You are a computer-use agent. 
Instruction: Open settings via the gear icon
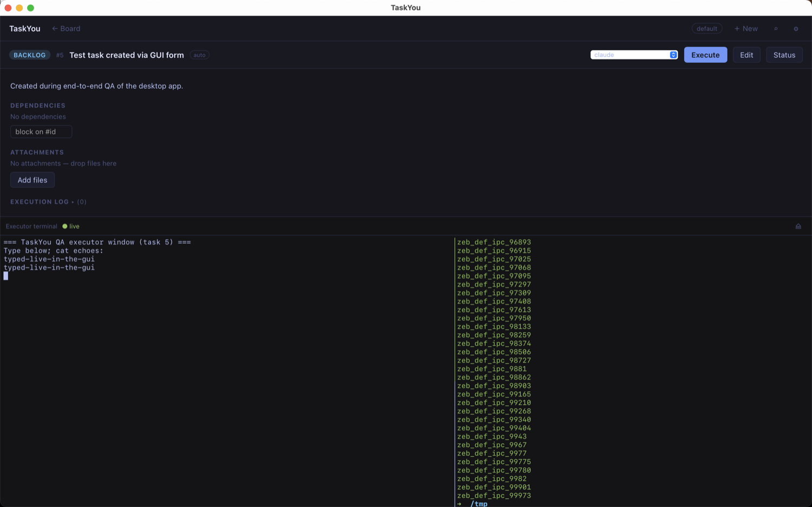(x=796, y=29)
